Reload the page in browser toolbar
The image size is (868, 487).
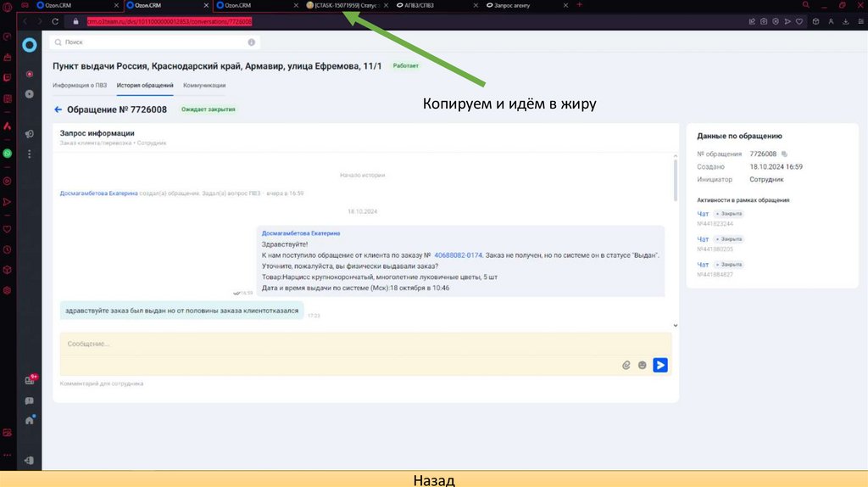(55, 21)
